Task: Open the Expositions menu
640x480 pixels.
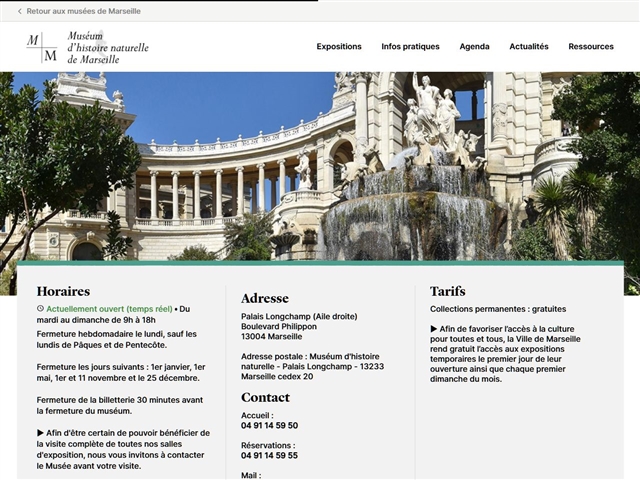Action: point(339,47)
